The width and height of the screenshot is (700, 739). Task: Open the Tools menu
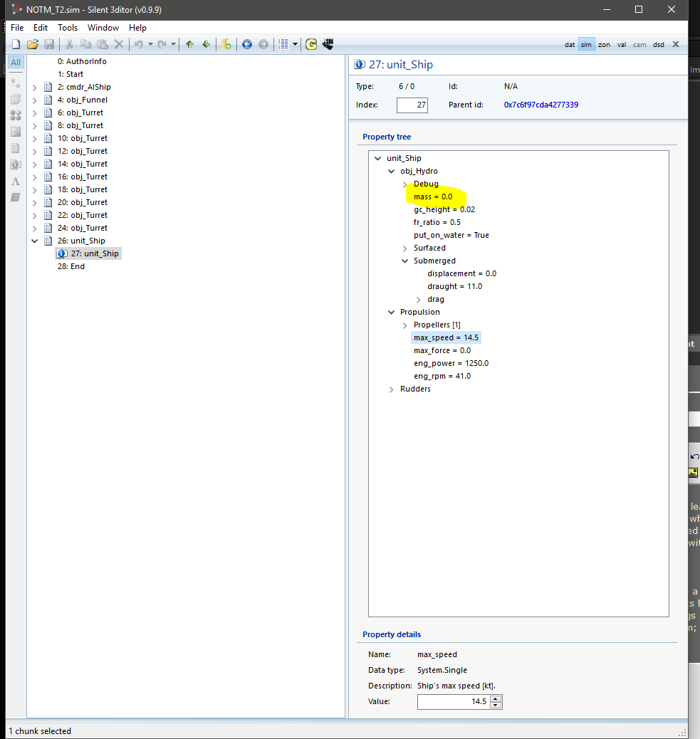[68, 27]
